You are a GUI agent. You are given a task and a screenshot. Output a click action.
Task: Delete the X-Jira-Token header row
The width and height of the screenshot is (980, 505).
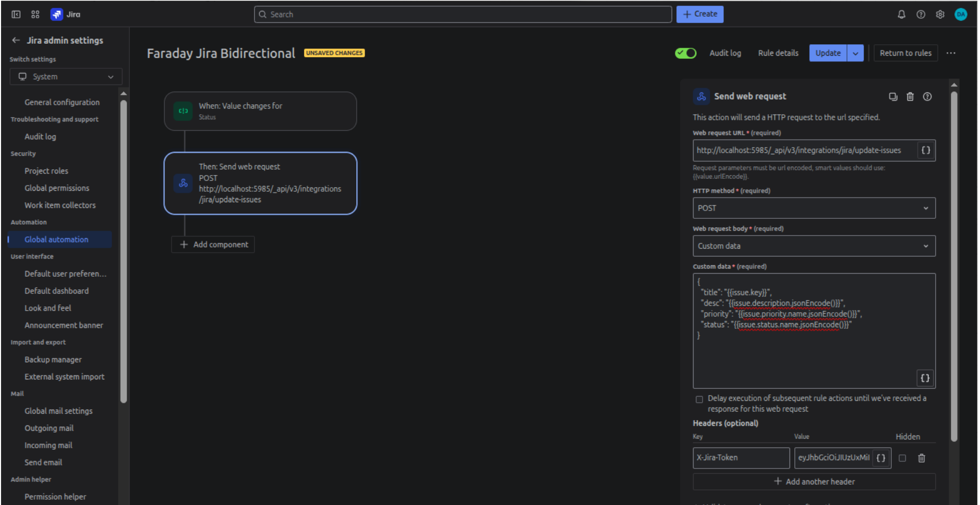tap(921, 458)
